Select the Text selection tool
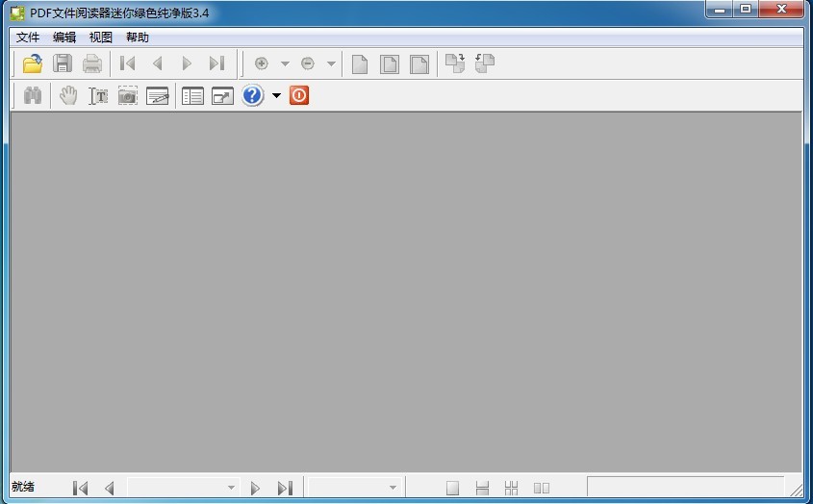The image size is (813, 504). (x=98, y=96)
